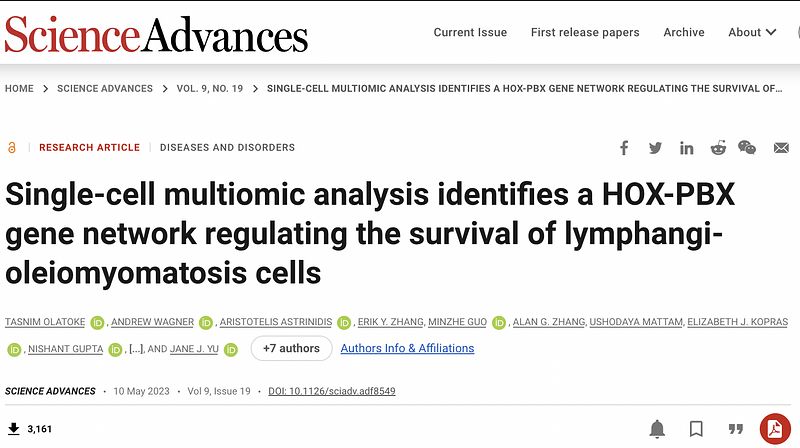Click the alert bell icon
Viewport: 800px width, 448px height.
[657, 429]
